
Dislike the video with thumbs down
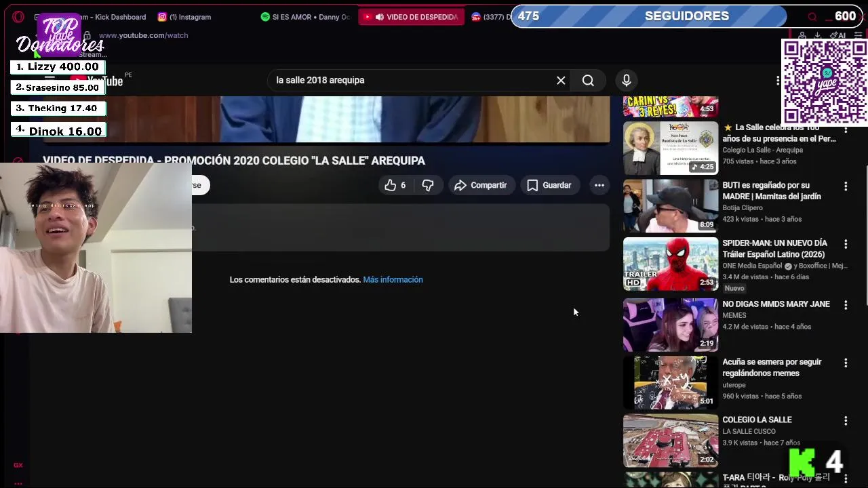[x=428, y=185]
